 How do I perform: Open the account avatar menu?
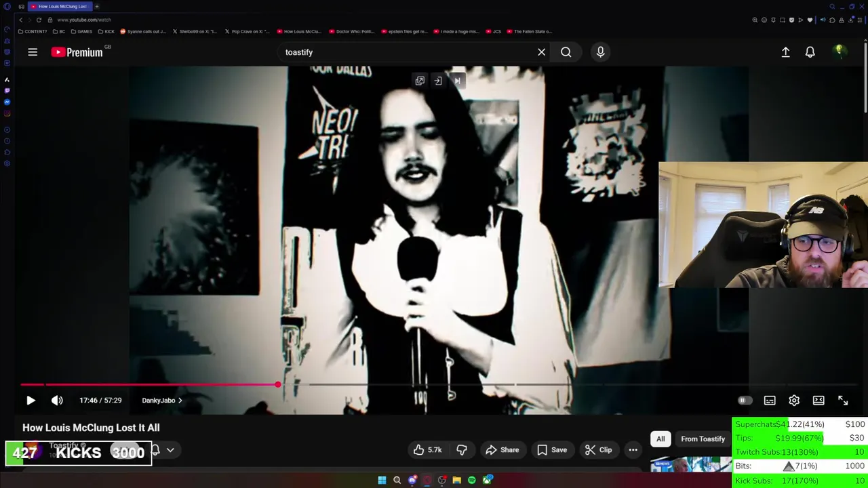[x=840, y=52]
